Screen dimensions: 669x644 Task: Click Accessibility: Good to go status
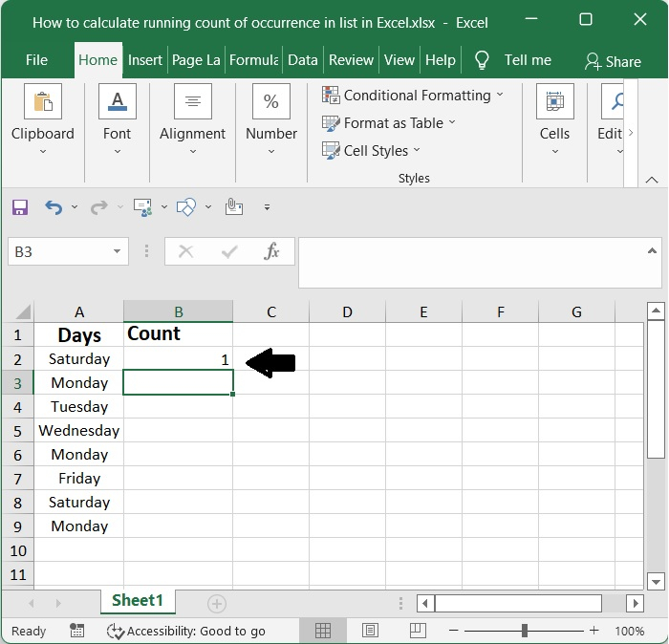tap(186, 631)
